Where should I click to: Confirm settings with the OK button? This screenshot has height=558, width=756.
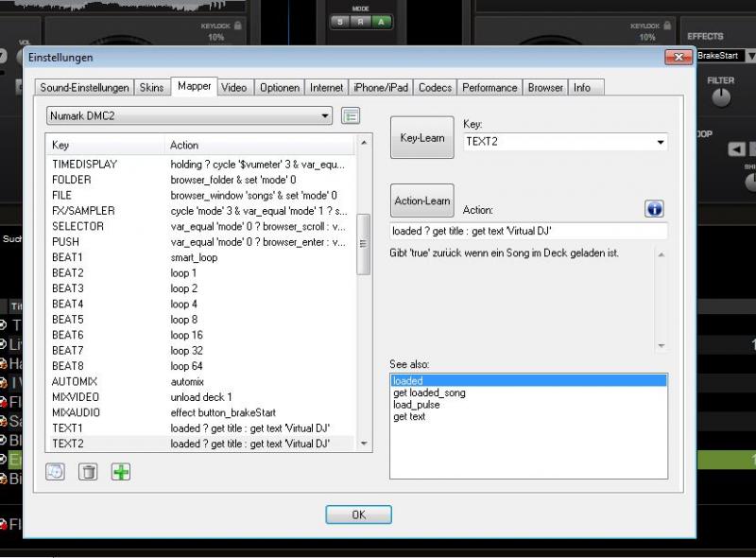point(358,514)
